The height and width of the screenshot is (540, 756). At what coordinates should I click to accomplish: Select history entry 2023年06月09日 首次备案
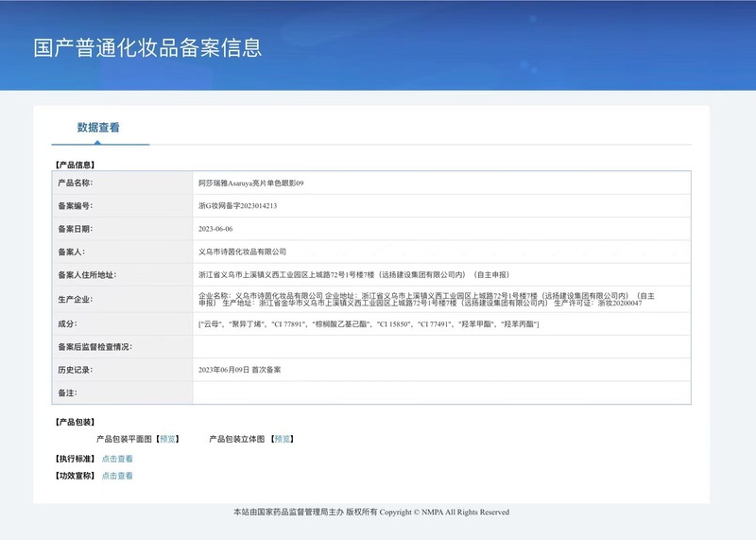point(240,370)
